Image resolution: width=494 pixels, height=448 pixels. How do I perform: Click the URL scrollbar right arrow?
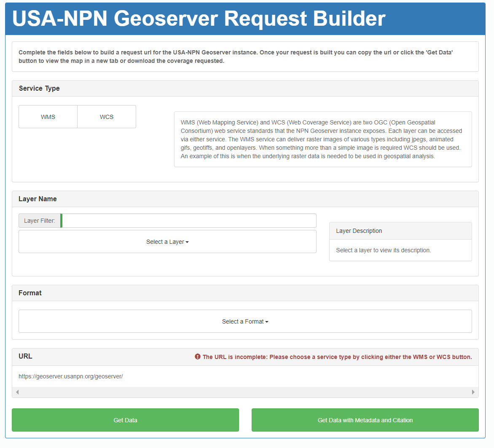tap(473, 392)
